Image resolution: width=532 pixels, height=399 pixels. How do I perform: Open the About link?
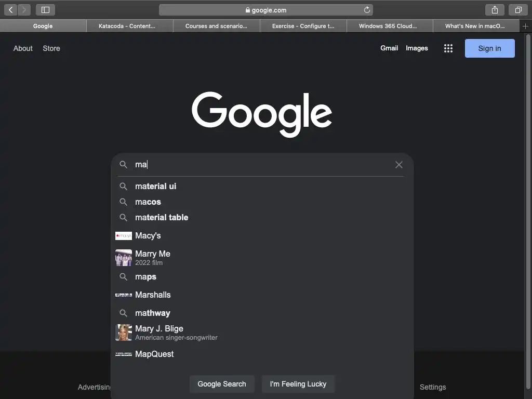click(x=23, y=48)
